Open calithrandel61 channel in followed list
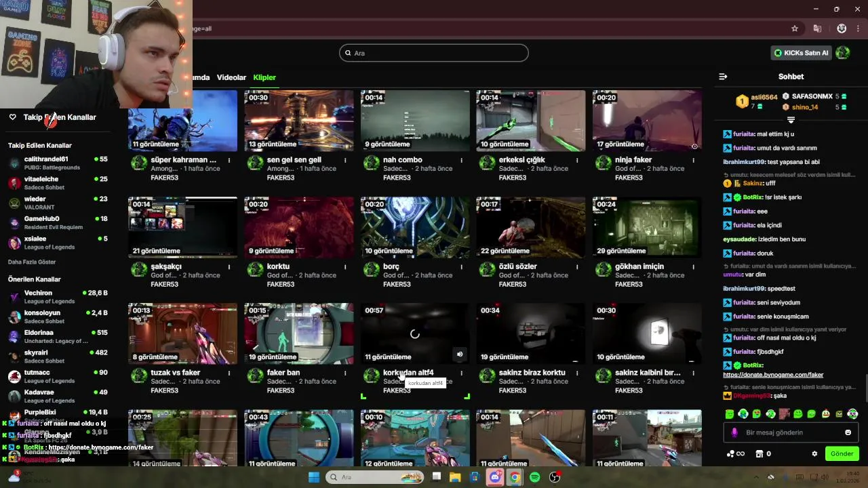The height and width of the screenshot is (488, 868). coord(58,163)
